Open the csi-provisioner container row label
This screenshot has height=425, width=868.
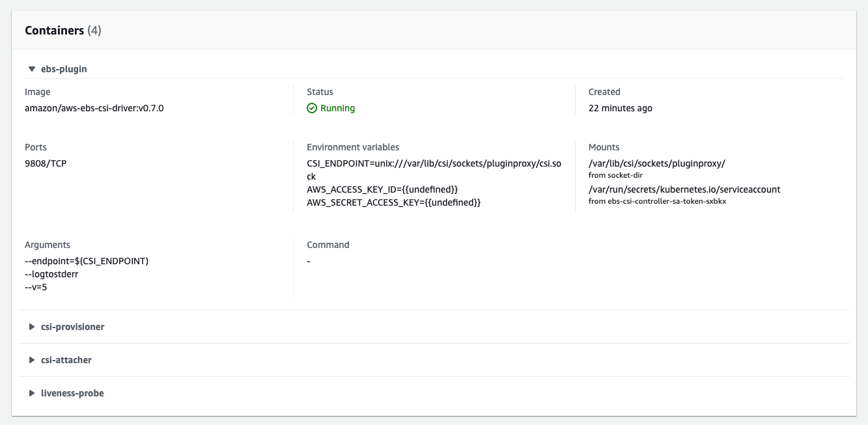[72, 327]
